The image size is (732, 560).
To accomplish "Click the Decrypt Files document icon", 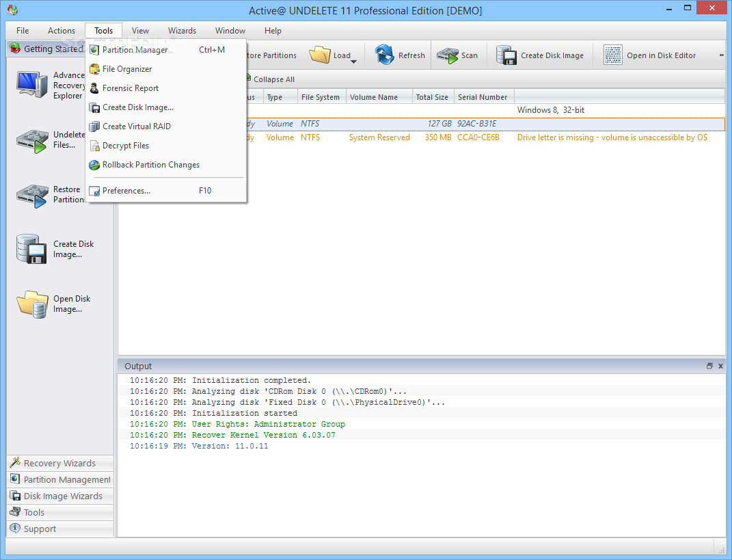I will click(95, 146).
